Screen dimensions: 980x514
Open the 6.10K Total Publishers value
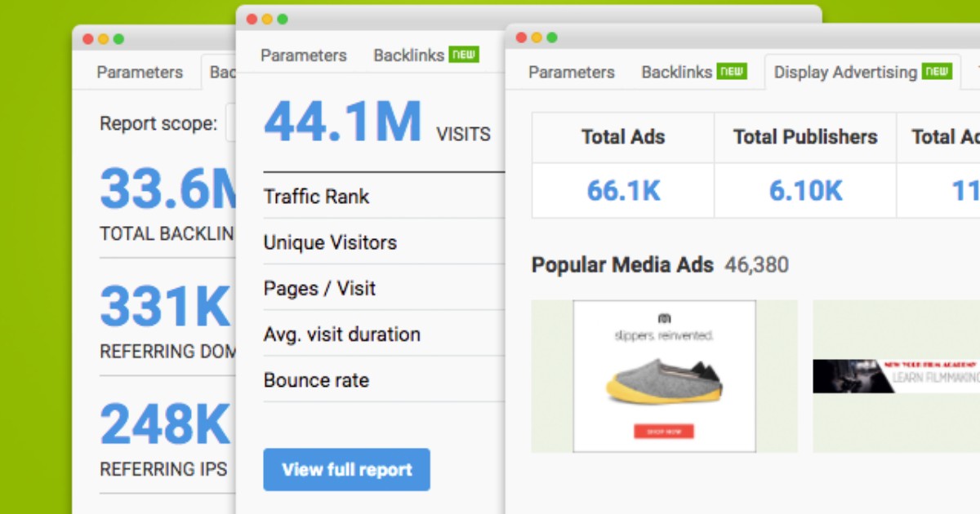(804, 192)
